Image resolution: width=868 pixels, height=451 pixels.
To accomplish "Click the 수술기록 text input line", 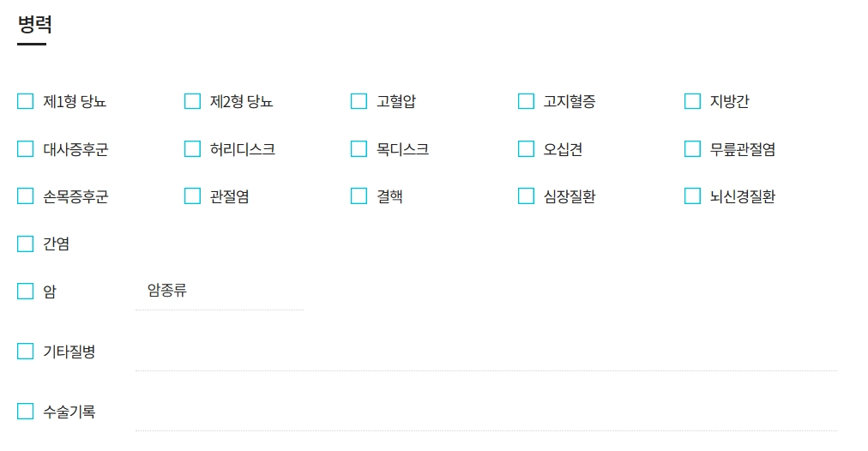I will [x=485, y=413].
